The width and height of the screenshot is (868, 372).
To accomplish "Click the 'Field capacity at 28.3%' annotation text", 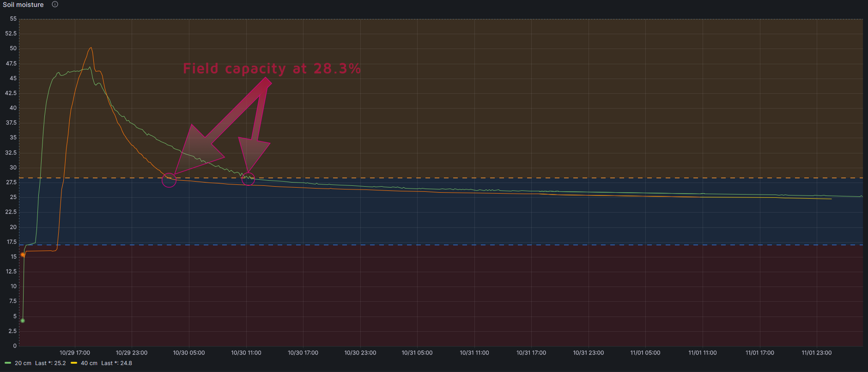I will click(x=272, y=69).
